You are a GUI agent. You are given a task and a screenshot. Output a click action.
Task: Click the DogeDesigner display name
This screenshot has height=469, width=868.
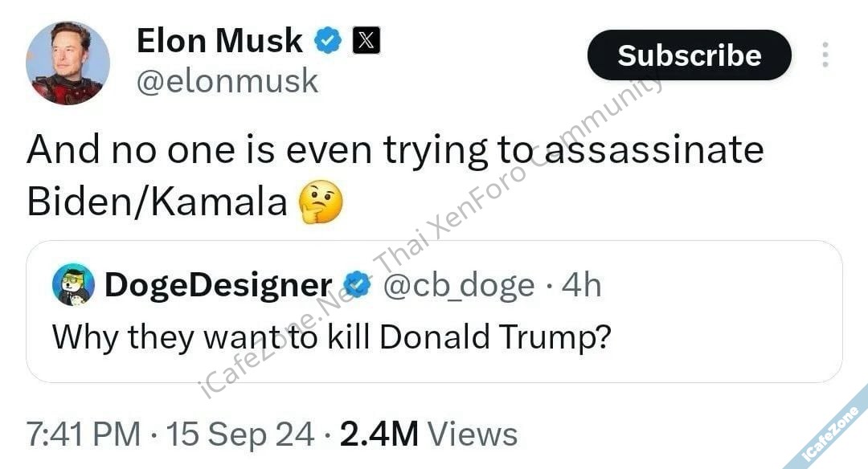[218, 284]
